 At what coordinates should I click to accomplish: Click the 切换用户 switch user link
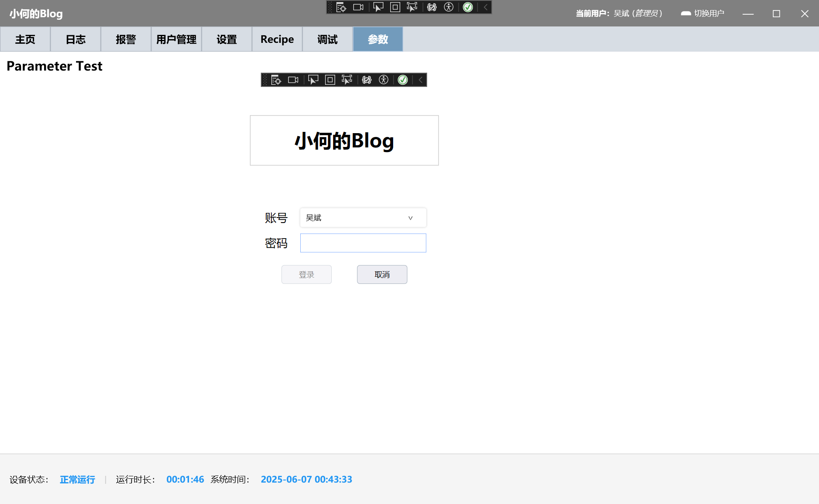tap(709, 13)
